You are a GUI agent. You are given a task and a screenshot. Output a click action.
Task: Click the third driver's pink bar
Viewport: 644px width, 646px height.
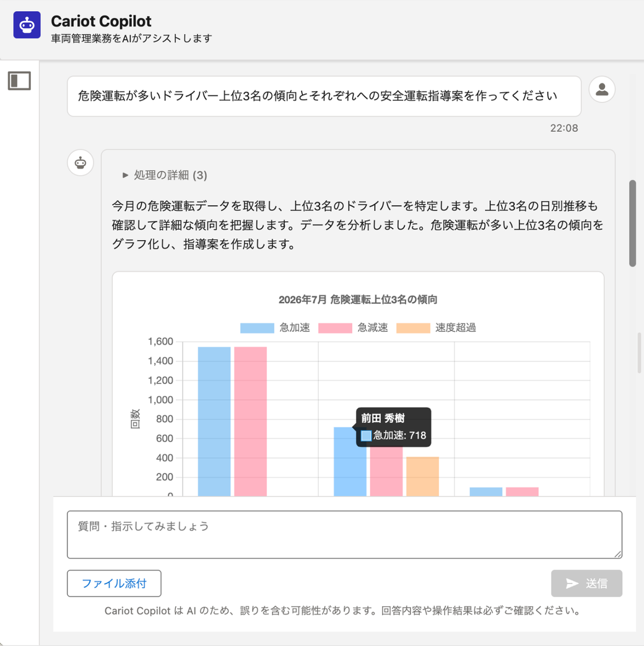[522, 491]
